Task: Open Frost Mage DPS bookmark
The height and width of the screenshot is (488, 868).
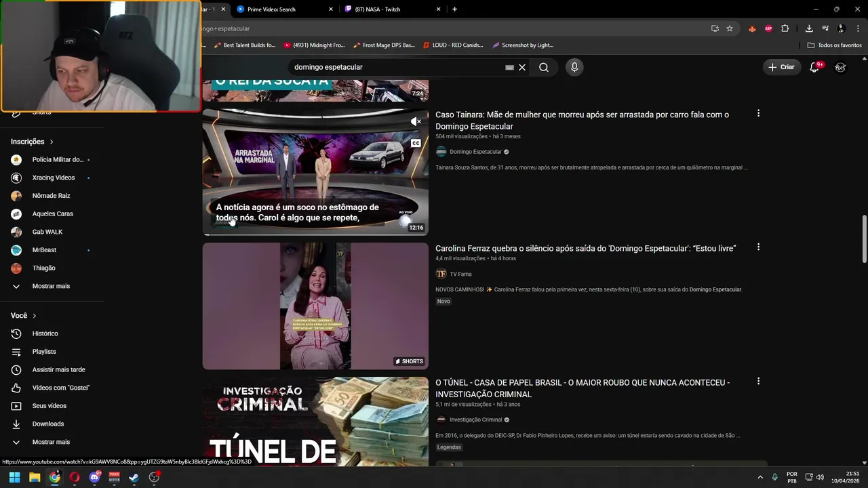Action: pos(384,45)
